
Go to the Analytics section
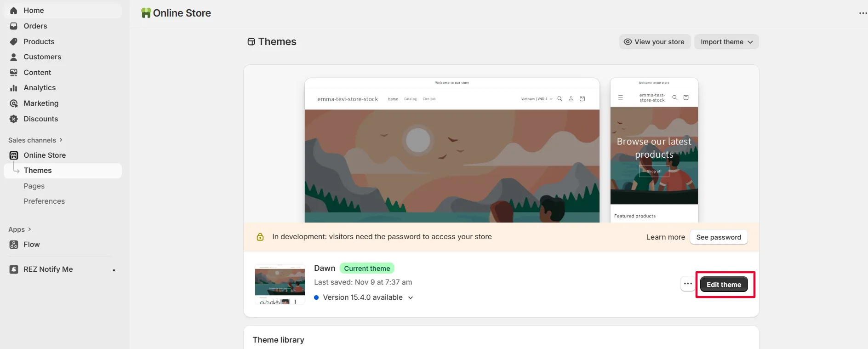pos(40,88)
